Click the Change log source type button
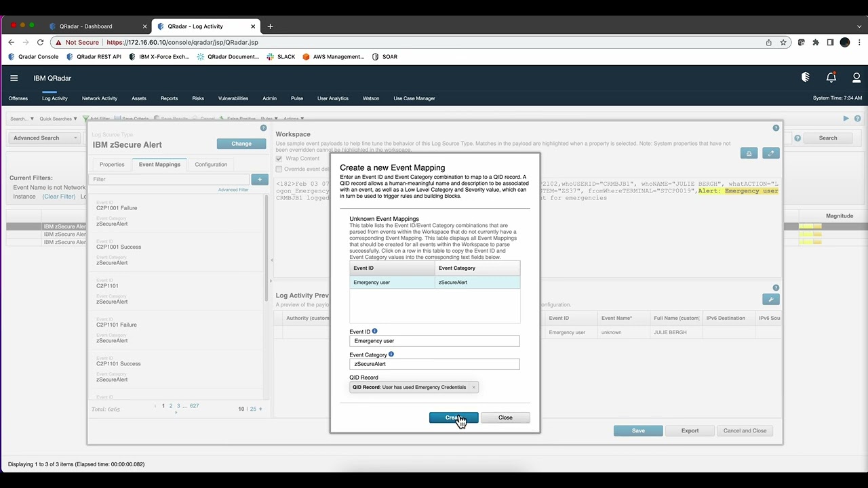 [x=241, y=144]
